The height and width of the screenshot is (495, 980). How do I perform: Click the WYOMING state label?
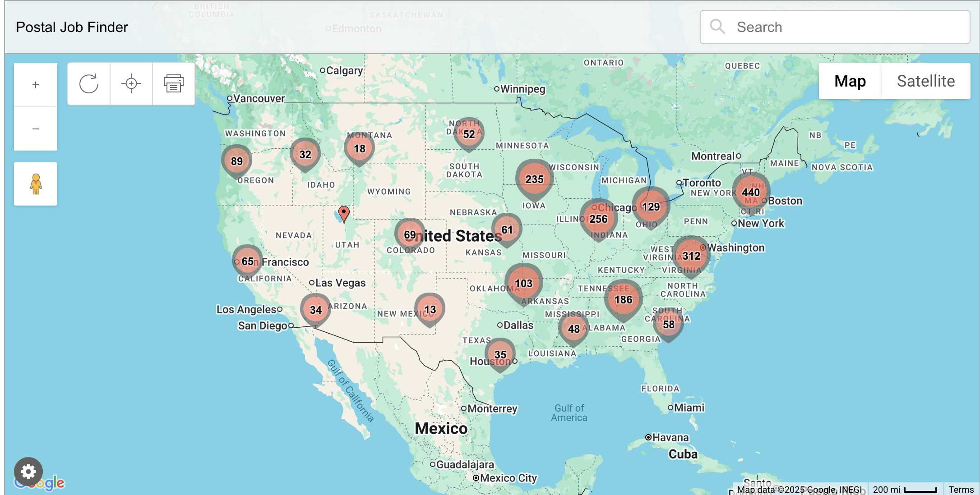389,192
